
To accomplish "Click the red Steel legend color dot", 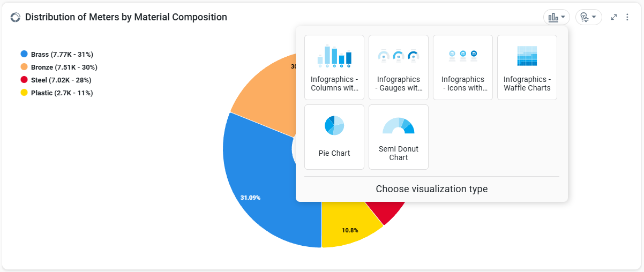I will (x=24, y=80).
